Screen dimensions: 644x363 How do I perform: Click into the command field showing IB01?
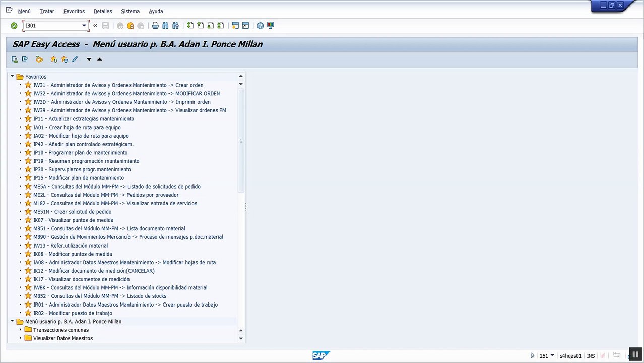pos(52,26)
